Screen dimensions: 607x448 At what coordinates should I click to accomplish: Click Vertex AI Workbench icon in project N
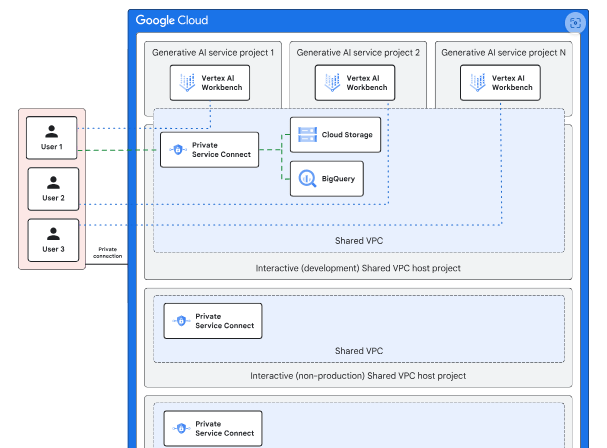tap(475, 84)
